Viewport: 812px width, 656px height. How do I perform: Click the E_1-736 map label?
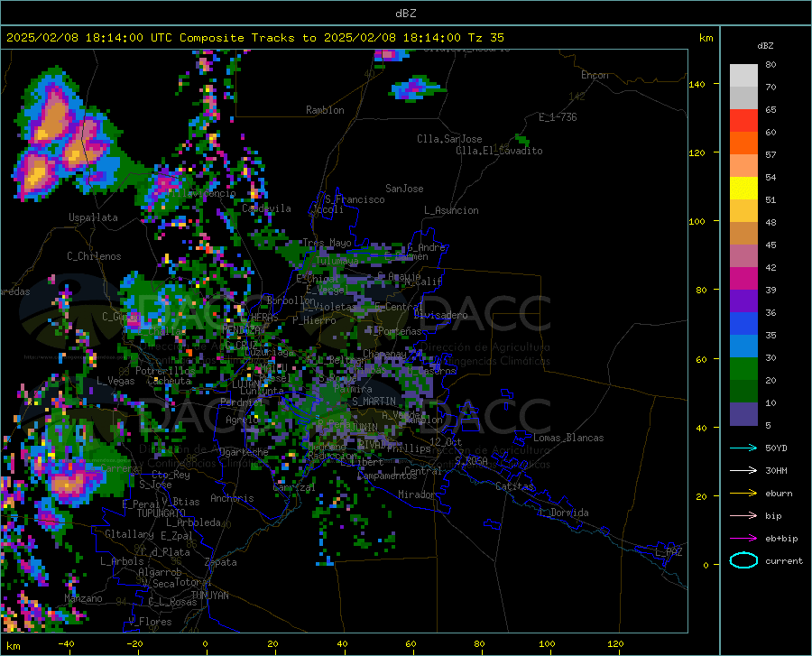click(x=558, y=117)
